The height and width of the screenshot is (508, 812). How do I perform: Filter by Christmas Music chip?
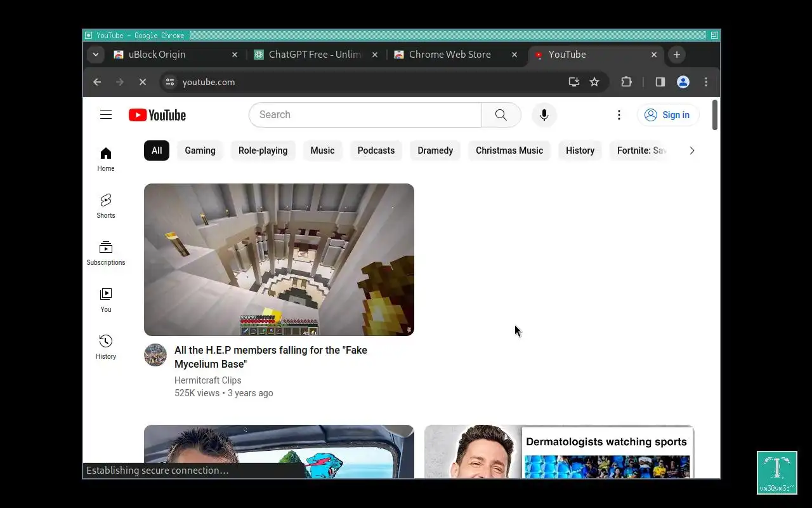click(509, 150)
